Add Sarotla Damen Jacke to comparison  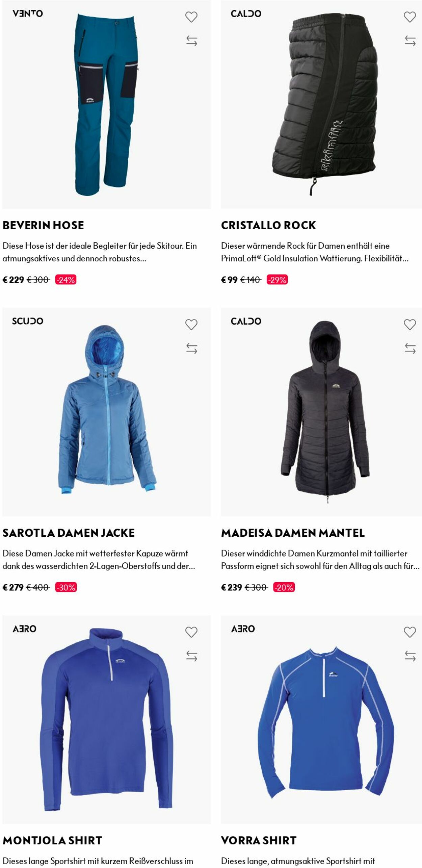click(191, 348)
